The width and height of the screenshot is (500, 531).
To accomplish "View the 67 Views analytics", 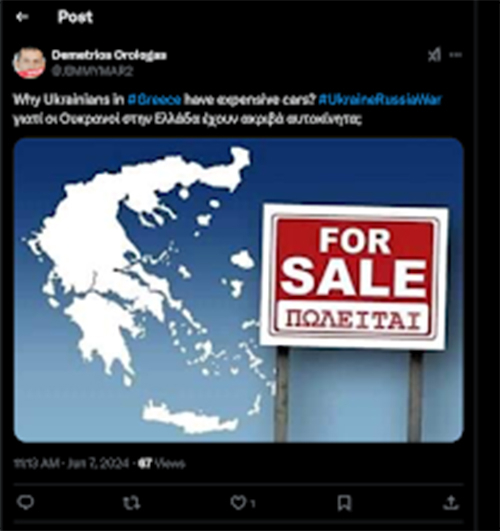I will point(162,463).
